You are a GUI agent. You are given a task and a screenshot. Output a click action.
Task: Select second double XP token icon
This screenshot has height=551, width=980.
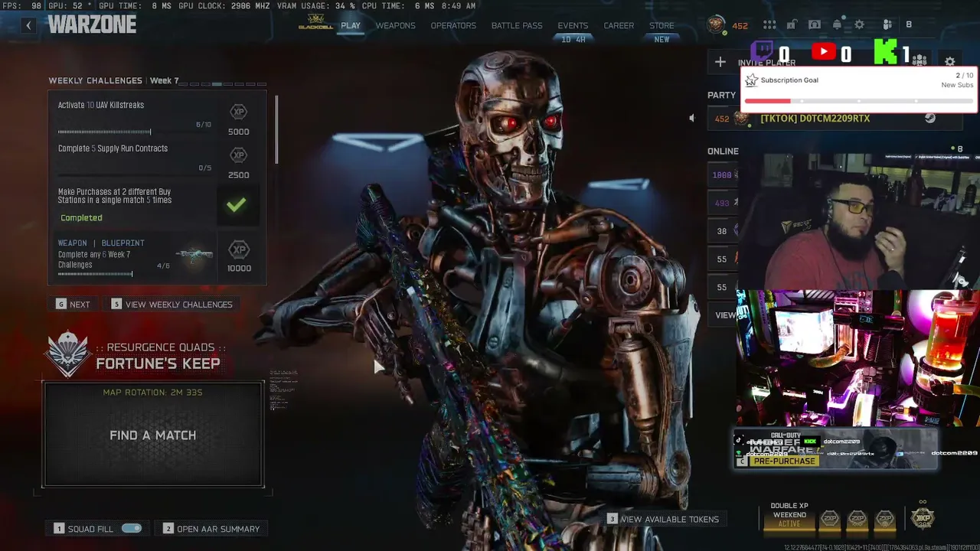[x=857, y=519]
